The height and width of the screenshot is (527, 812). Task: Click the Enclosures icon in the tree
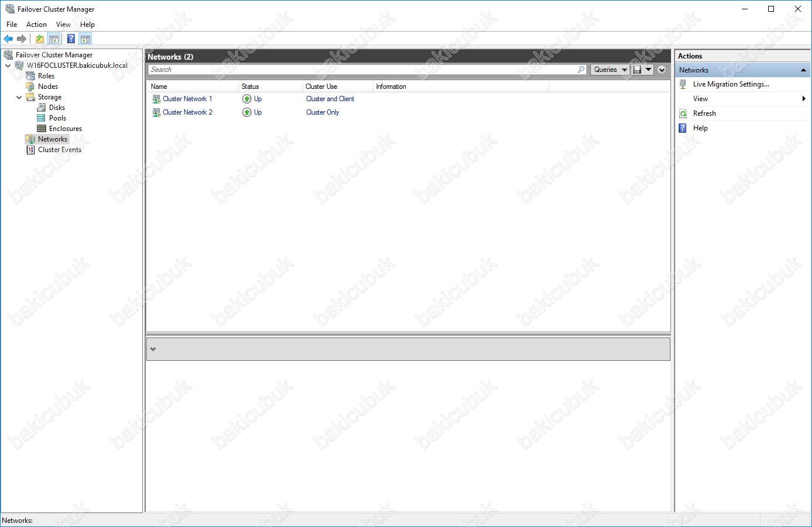pos(42,129)
